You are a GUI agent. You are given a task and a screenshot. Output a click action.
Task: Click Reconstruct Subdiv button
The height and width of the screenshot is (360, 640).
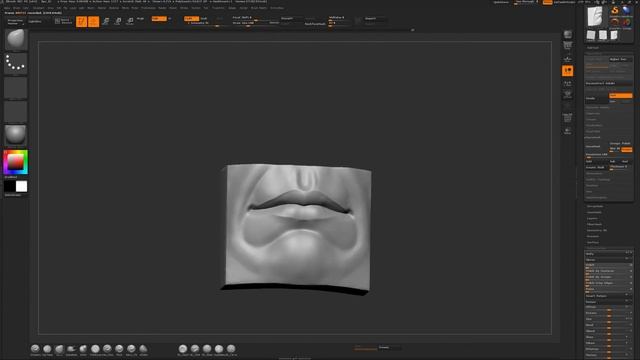609,83
